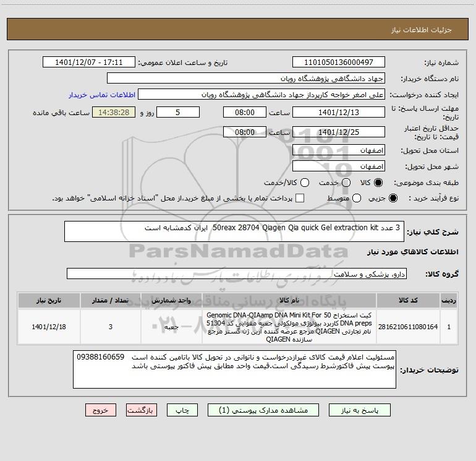The image size is (476, 461).
Task: Click the نام کالا column header
Action: tap(289, 301)
